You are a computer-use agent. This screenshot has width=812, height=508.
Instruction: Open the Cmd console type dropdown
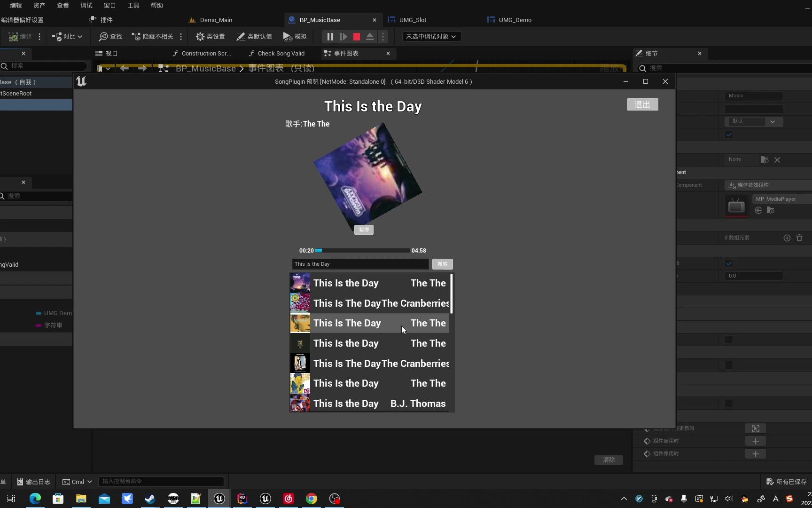point(77,482)
